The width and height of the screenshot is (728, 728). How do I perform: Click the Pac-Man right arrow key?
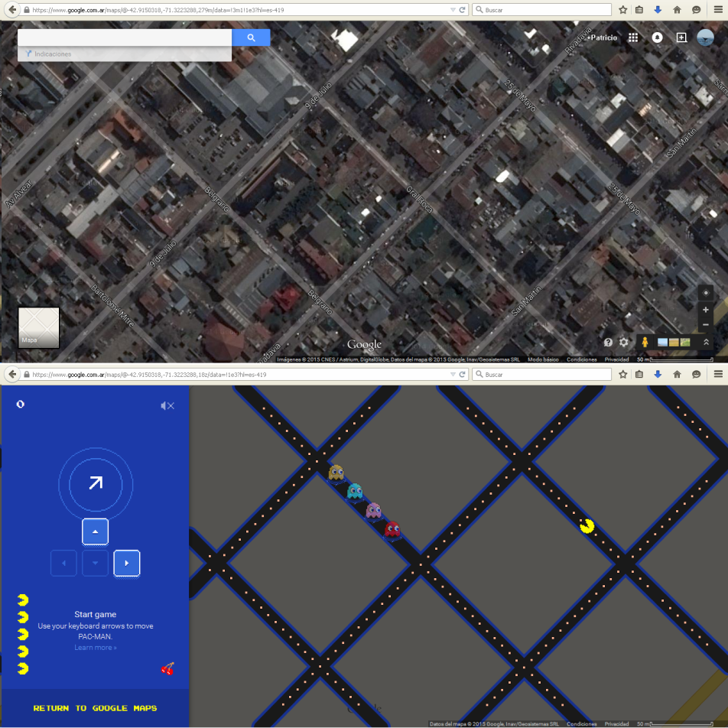tap(127, 563)
